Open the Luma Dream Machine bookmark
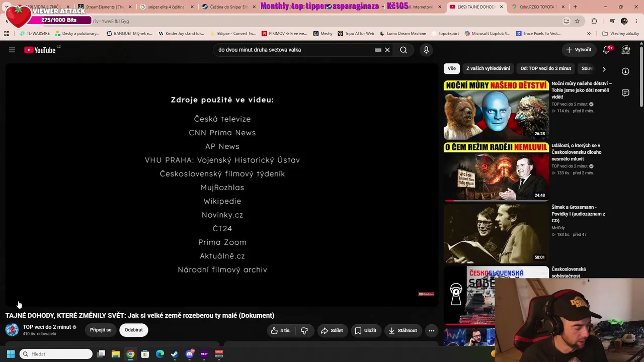Screen dimensions: 644x362 403,34
